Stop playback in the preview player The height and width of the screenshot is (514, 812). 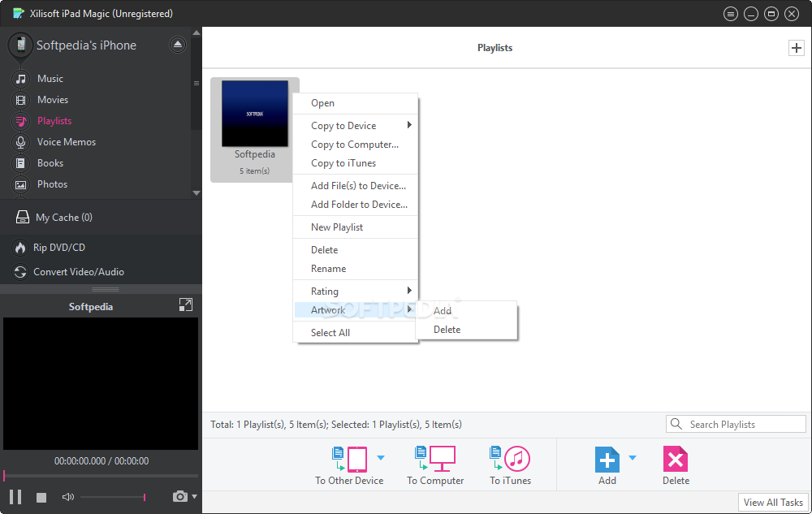tap(41, 498)
